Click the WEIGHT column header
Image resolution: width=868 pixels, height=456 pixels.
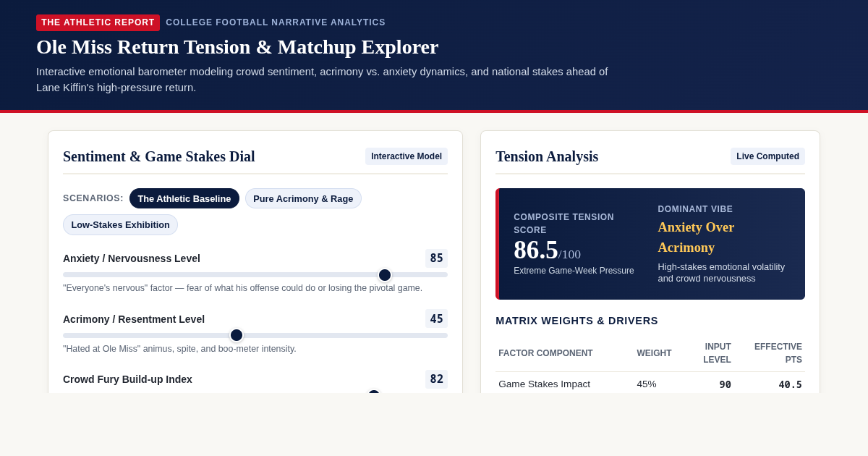(654, 353)
